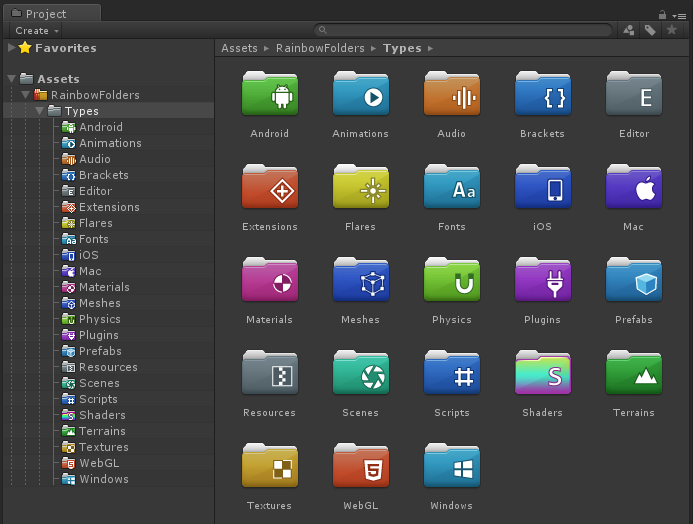Select WebGL in the tree view
This screenshot has width=693, height=524.
tap(99, 463)
